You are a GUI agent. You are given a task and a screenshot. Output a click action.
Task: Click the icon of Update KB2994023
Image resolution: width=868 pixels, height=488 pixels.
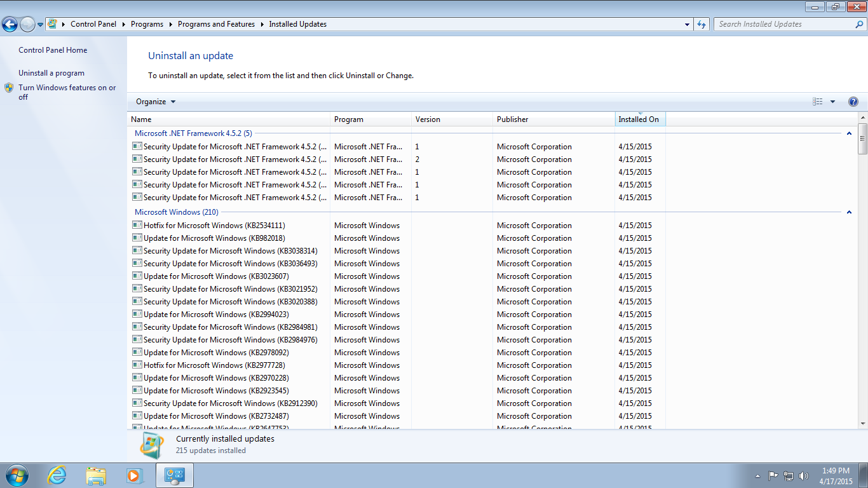[x=137, y=314]
